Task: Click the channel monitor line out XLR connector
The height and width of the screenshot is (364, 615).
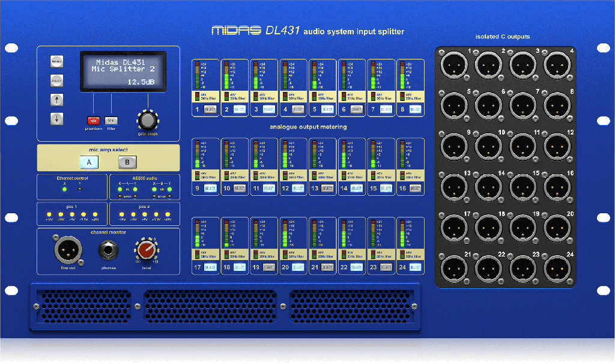Action: pos(68,250)
